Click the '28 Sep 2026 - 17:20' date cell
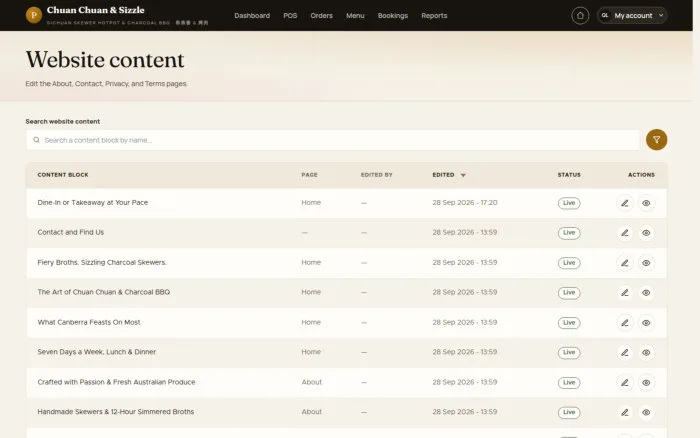700x438 pixels. (x=465, y=203)
